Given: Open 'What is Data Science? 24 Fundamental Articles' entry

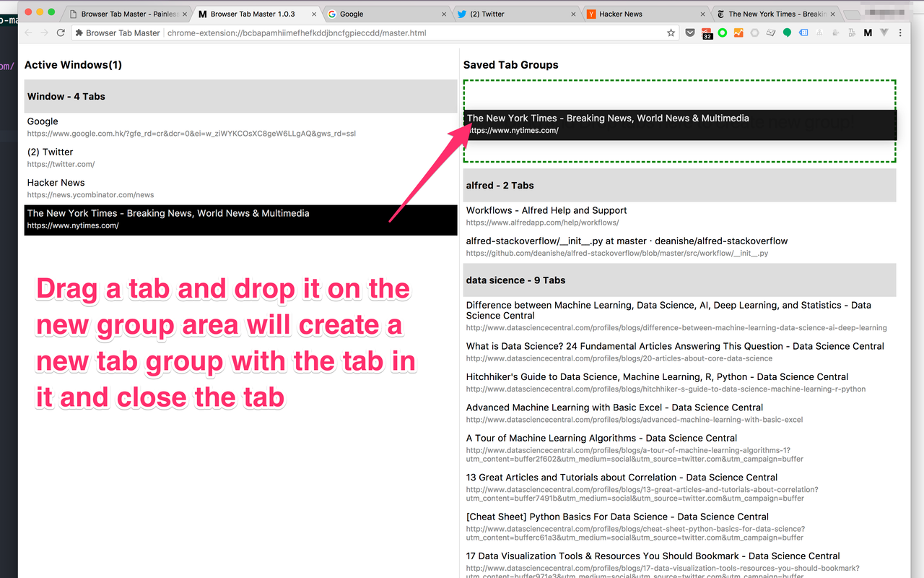Looking at the screenshot, I should [x=679, y=352].
